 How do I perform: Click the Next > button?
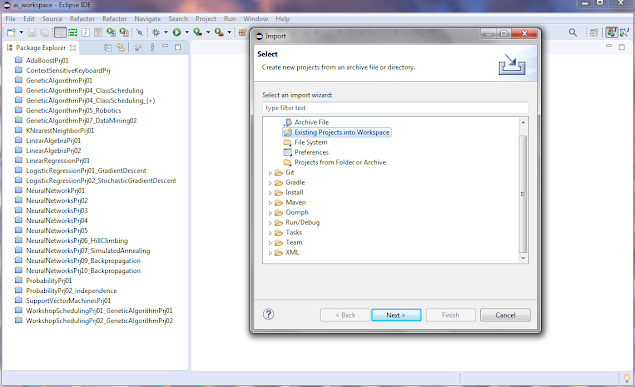396,315
